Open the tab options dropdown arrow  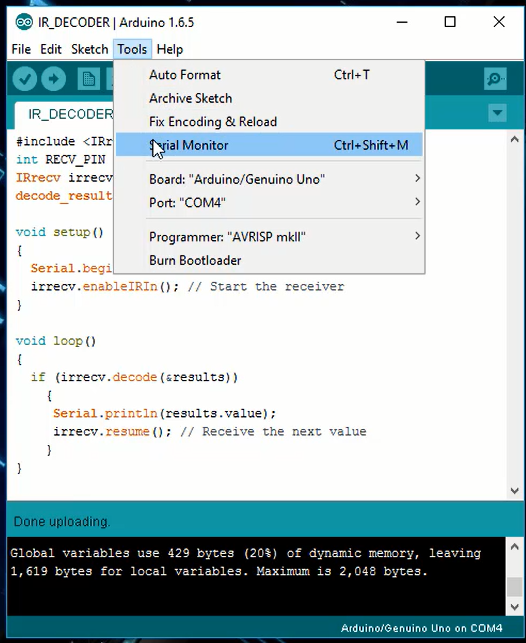point(497,113)
